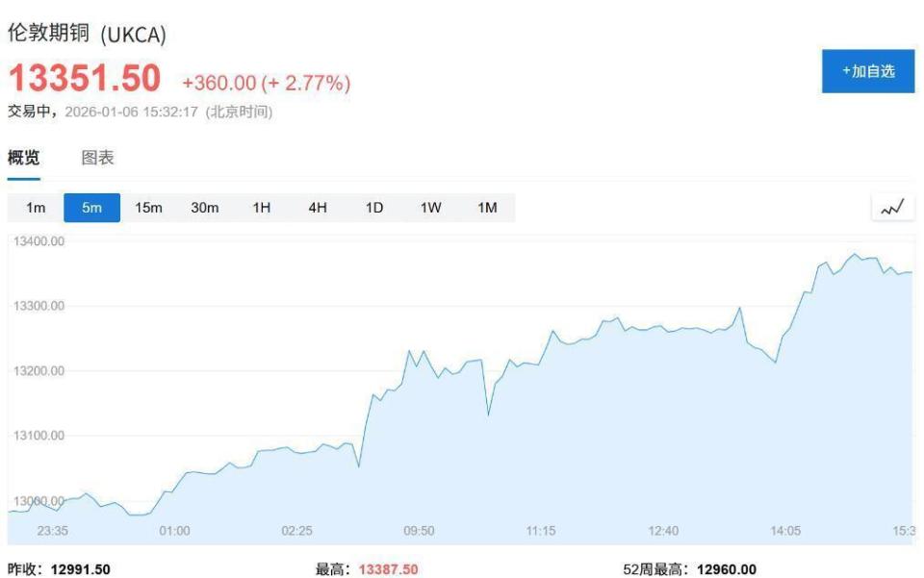Image resolution: width=924 pixels, height=578 pixels.
Task: Toggle the active 5m timeframe
Action: [91, 207]
